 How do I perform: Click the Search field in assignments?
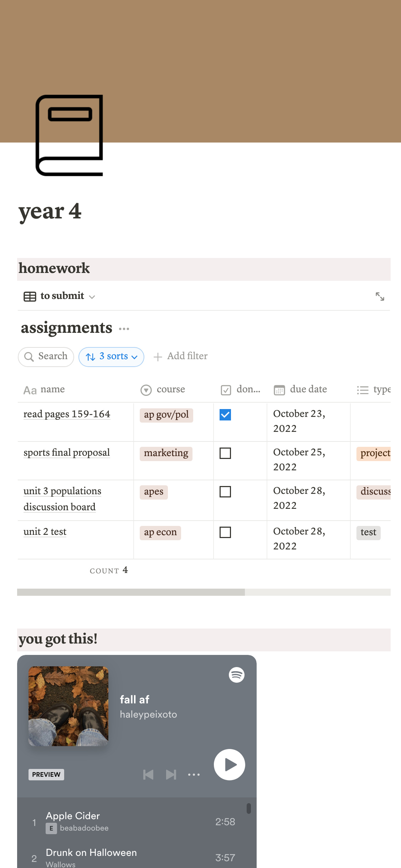pos(46,357)
